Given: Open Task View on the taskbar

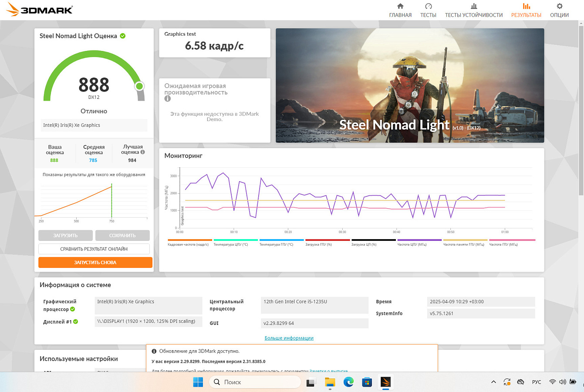Looking at the screenshot, I should [x=311, y=382].
